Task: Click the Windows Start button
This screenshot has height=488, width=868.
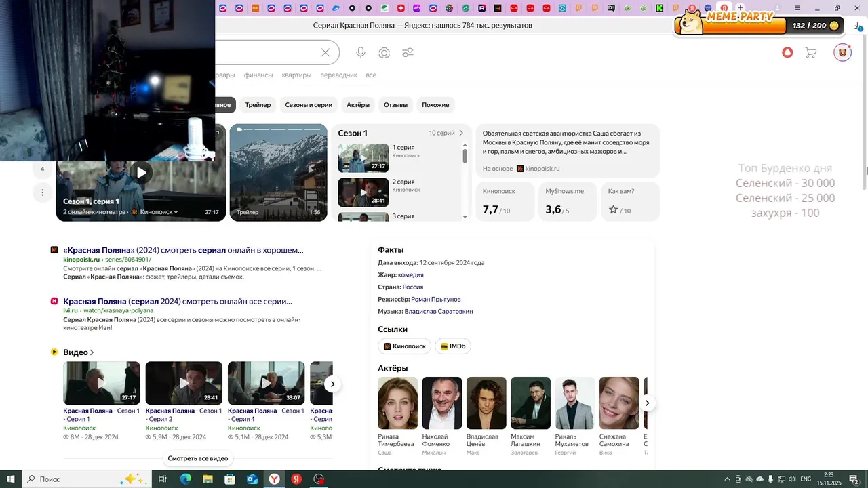Action: (x=11, y=479)
